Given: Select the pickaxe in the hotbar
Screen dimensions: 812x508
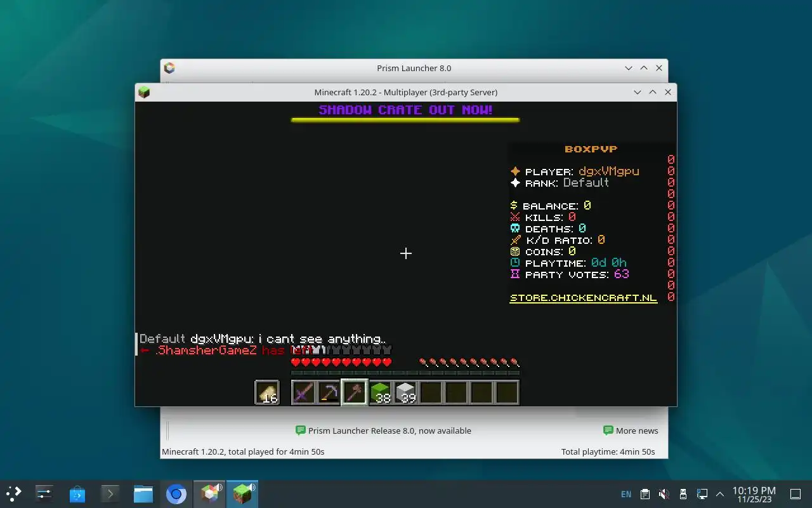Looking at the screenshot, I should (x=329, y=392).
